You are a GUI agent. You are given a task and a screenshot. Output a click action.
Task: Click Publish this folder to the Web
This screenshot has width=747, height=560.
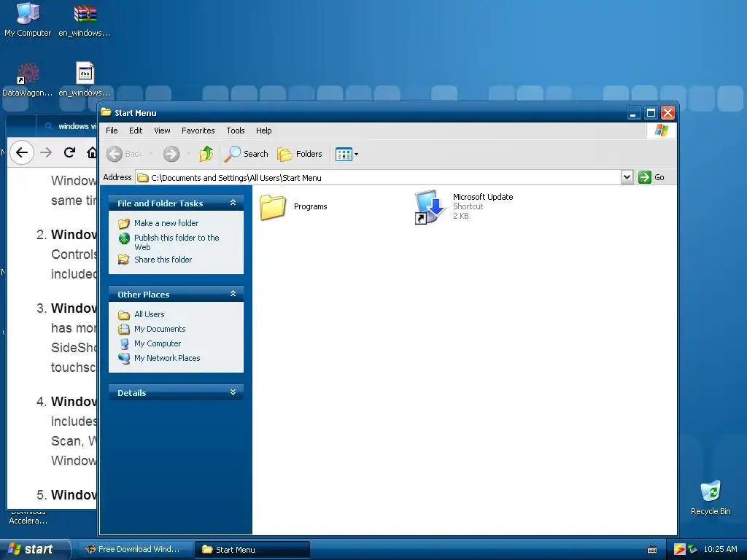click(x=177, y=242)
